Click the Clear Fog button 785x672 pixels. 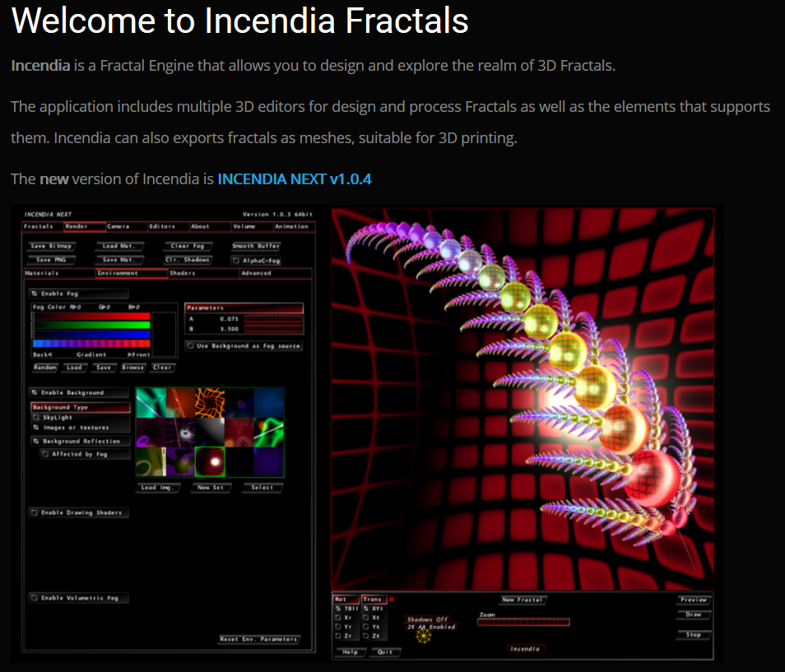188,246
